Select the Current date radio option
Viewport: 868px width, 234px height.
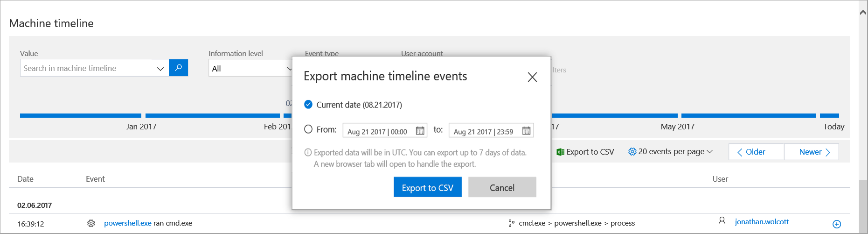308,105
